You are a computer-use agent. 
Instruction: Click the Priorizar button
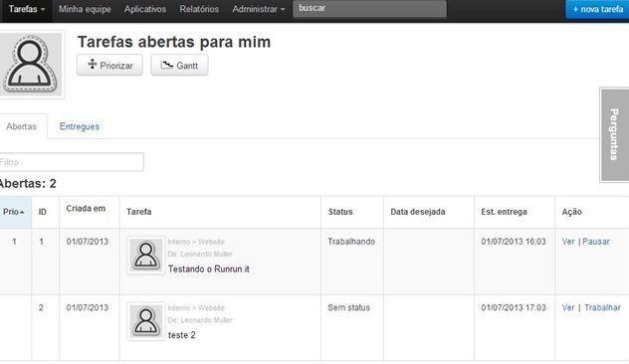point(109,65)
